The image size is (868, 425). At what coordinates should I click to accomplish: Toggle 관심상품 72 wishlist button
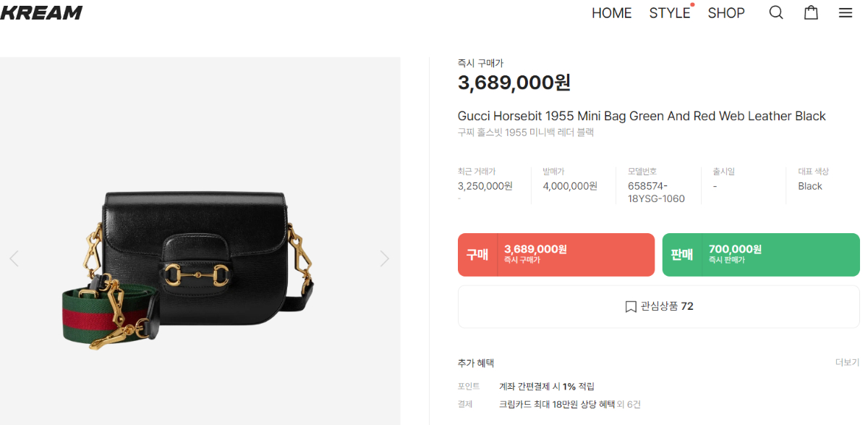[659, 306]
